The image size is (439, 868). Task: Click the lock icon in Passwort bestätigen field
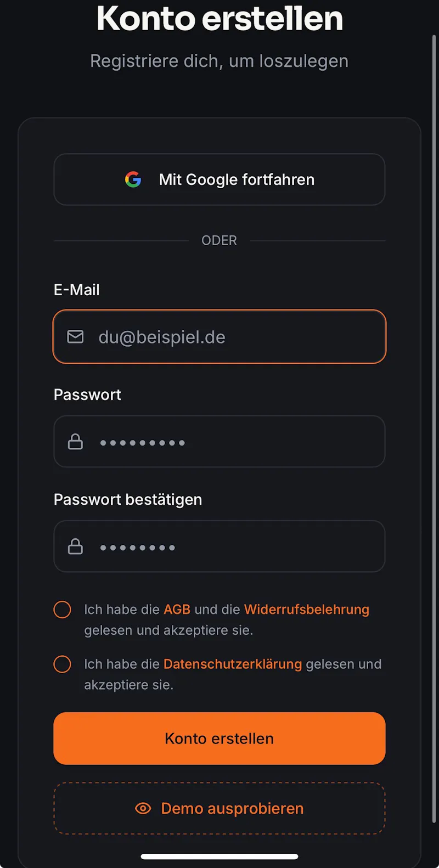point(75,546)
